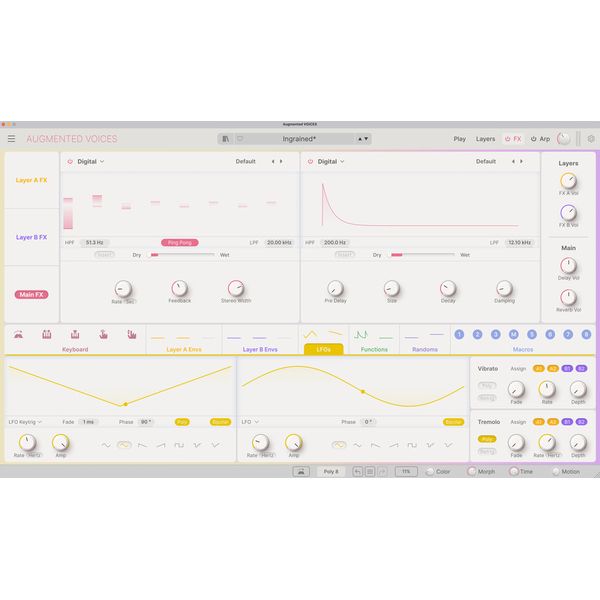Open the delay type Digital dropdown
Viewport: 600px width, 600px height.
[x=91, y=161]
